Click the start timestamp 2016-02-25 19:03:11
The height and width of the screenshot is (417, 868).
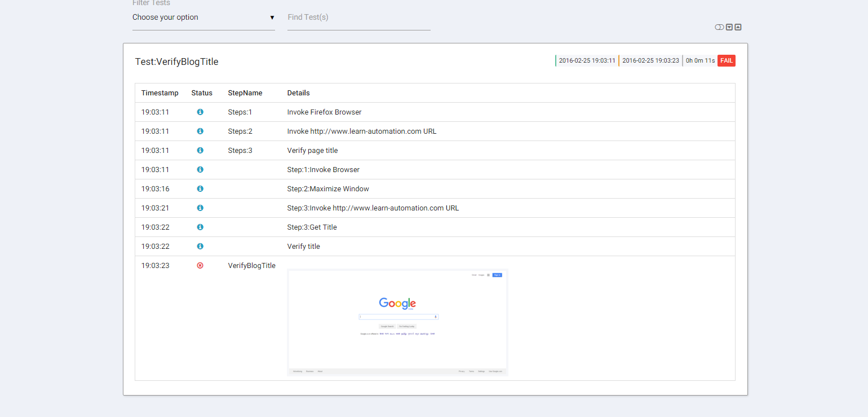tap(587, 60)
